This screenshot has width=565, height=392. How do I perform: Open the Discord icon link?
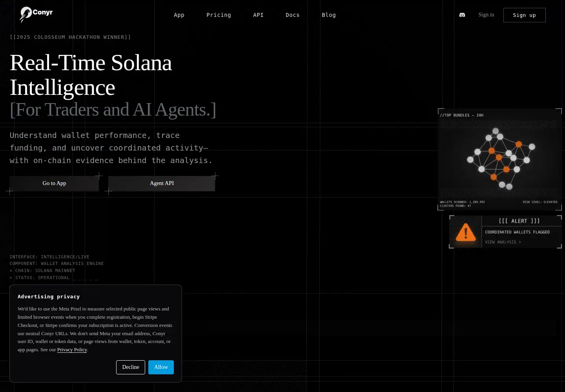pos(462,15)
